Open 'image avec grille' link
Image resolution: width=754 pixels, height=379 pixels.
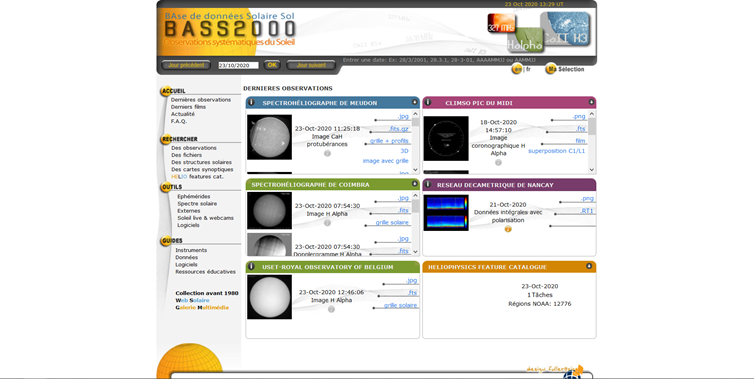[x=386, y=161]
